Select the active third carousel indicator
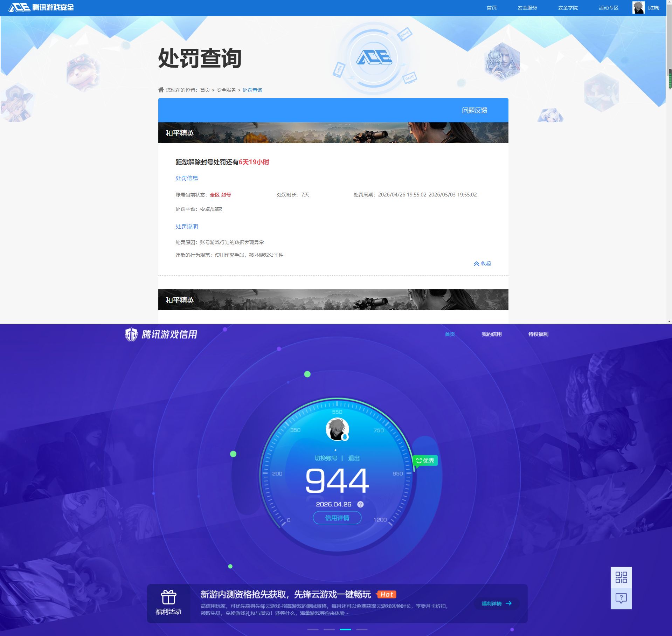This screenshot has width=672, height=636. [x=346, y=629]
